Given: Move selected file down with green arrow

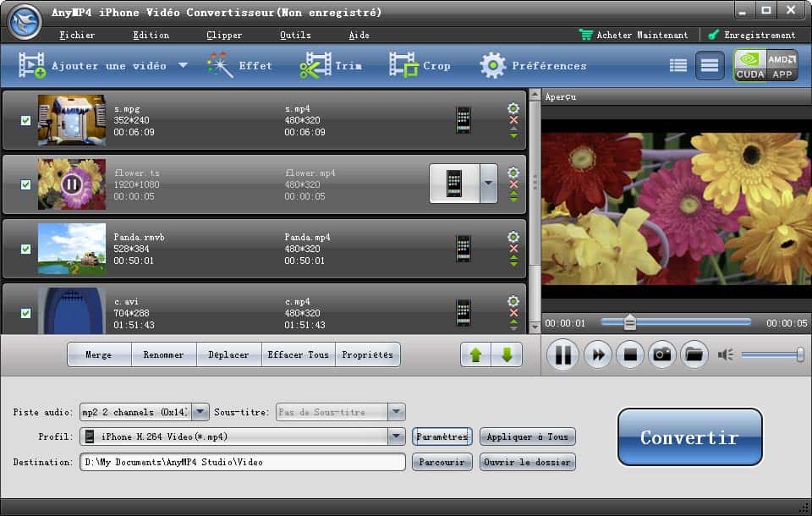Looking at the screenshot, I should (507, 355).
